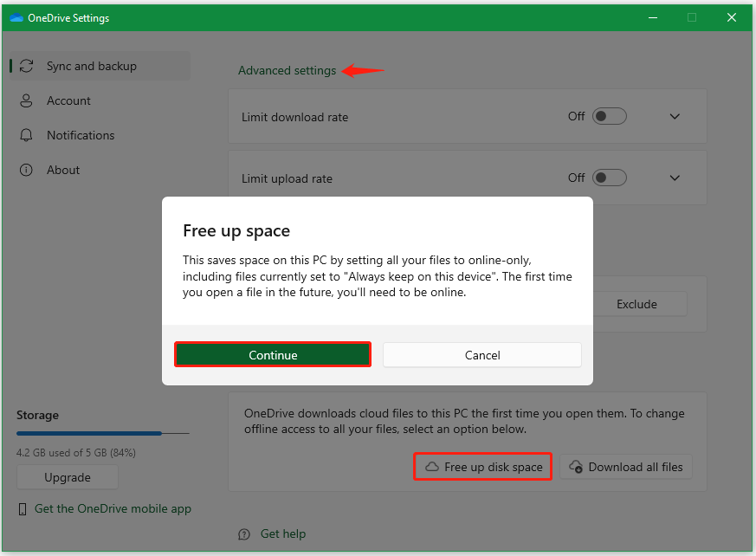The height and width of the screenshot is (556, 756).
Task: Minimize the OneDrive Settings window
Action: pyautogui.click(x=653, y=18)
